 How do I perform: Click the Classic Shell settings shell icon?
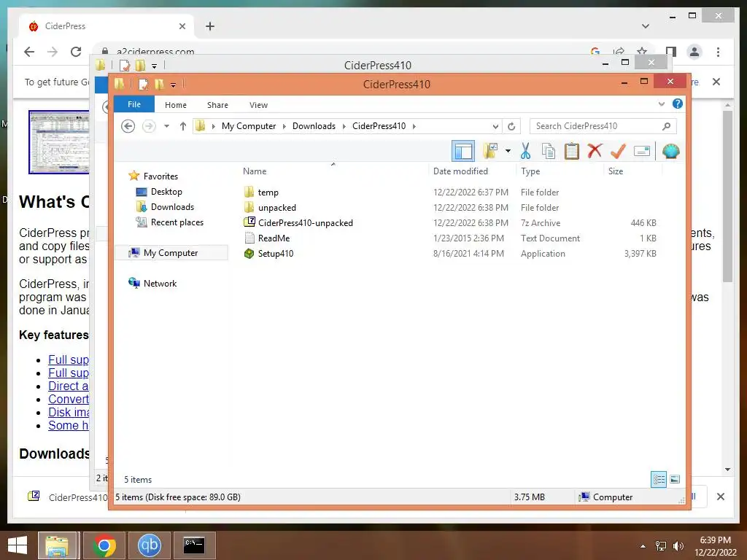[671, 152]
